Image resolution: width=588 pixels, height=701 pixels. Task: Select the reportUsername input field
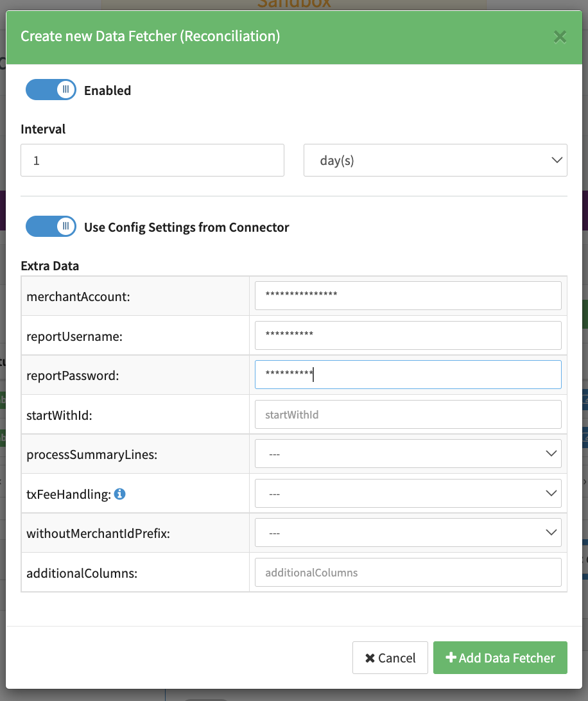pyautogui.click(x=408, y=335)
